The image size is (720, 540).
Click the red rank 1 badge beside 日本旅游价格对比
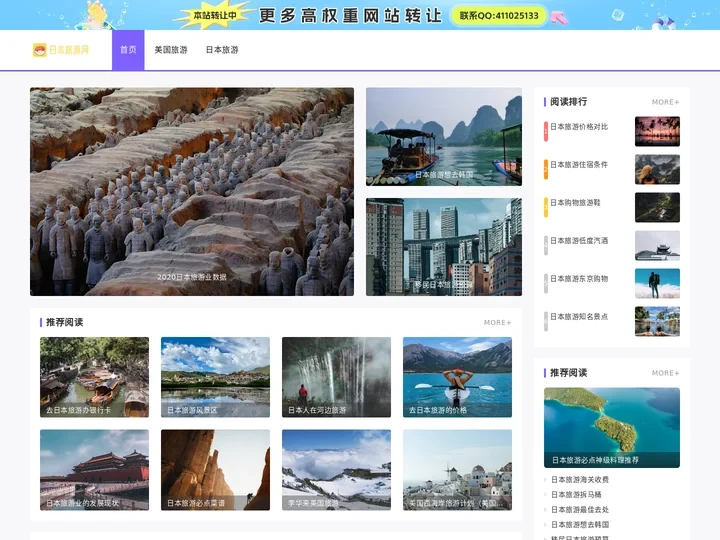click(546, 131)
